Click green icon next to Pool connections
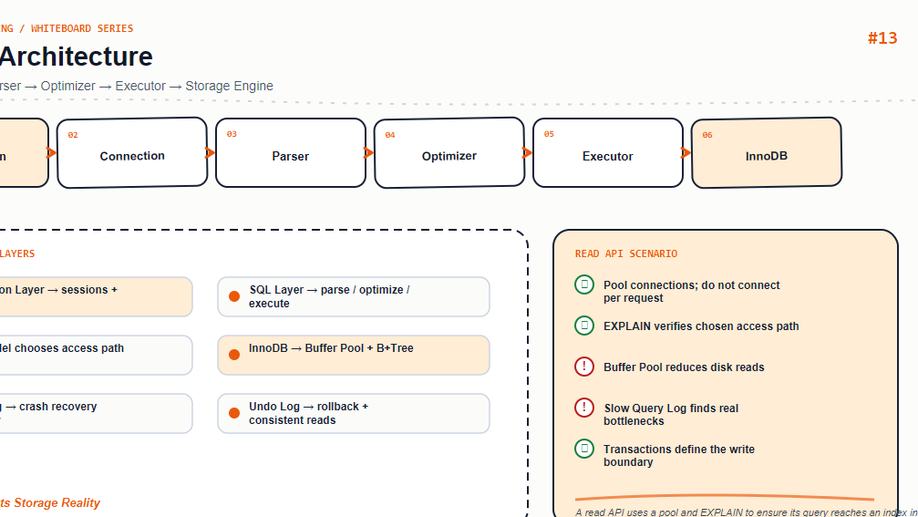The image size is (918, 517). coord(584,285)
